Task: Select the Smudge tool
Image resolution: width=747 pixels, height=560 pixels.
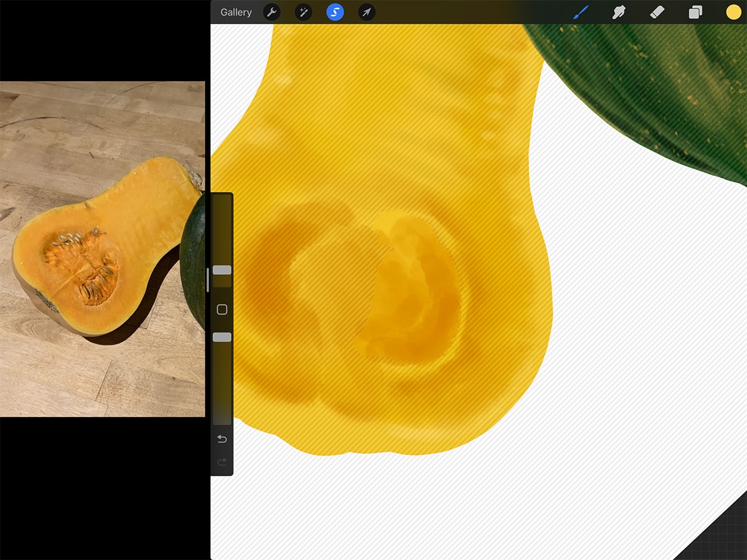Action: coord(618,12)
